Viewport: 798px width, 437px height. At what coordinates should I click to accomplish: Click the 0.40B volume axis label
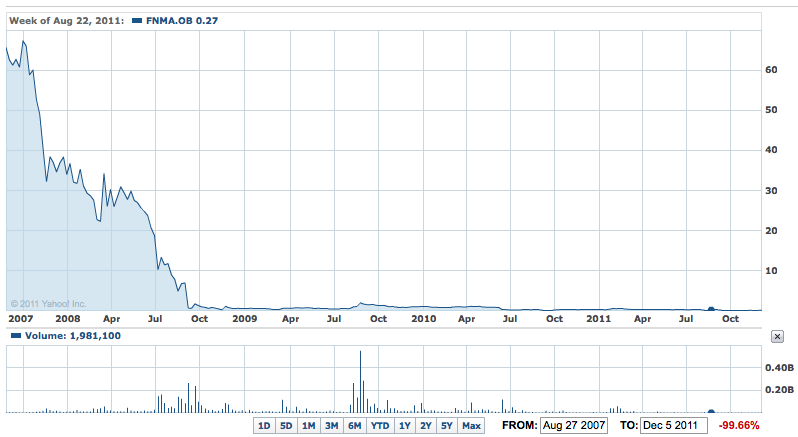(x=779, y=367)
